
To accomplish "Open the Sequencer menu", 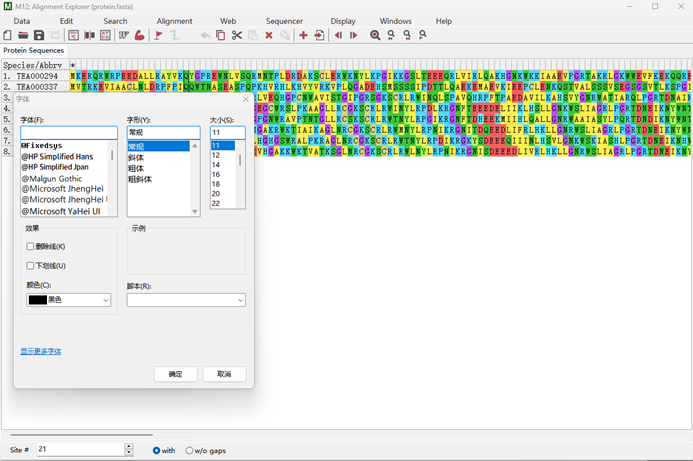I will (x=284, y=21).
